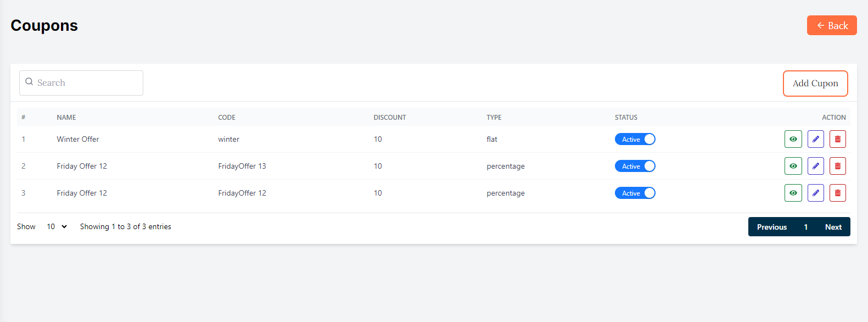
Task: Sort table by the Discount column header
Action: coord(390,118)
